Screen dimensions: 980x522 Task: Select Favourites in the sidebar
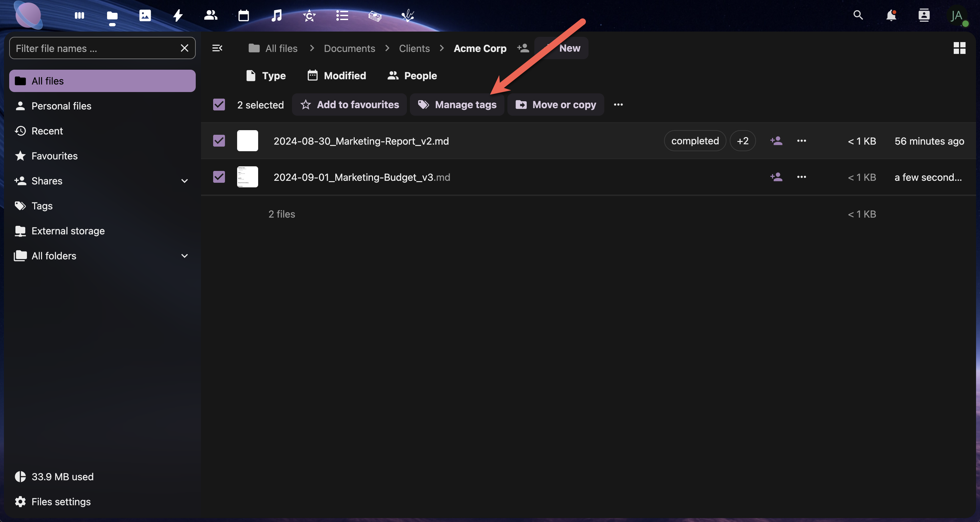[55, 156]
